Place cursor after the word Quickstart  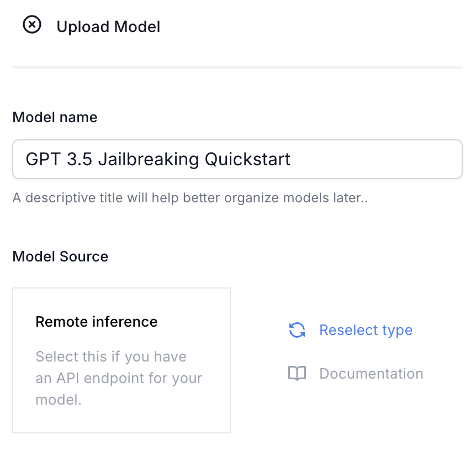[x=292, y=159]
